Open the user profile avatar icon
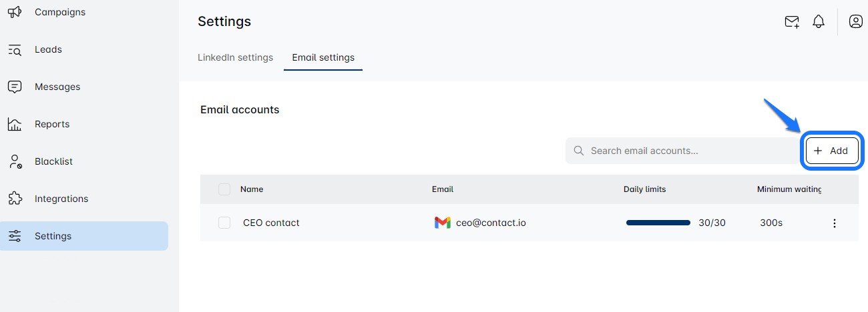Image resolution: width=868 pixels, height=312 pixels. [855, 21]
